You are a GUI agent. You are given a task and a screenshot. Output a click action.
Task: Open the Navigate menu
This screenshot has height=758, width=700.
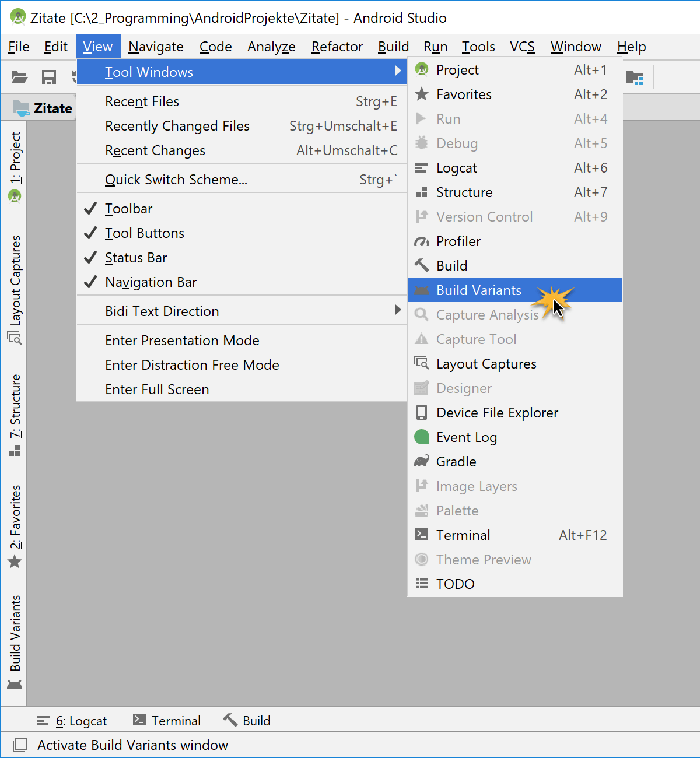(x=156, y=47)
